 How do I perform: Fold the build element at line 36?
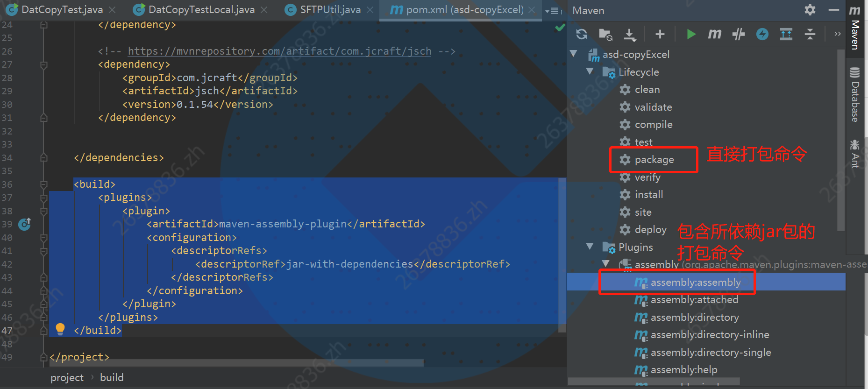point(44,184)
